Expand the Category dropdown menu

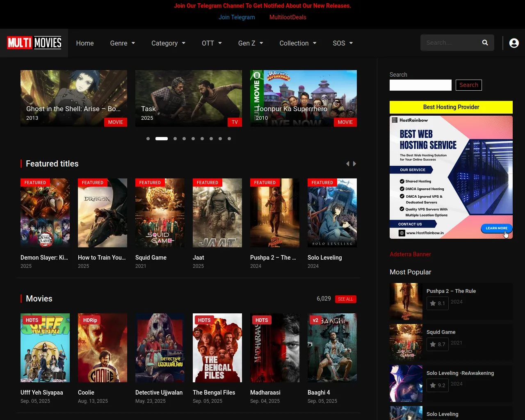tap(168, 43)
